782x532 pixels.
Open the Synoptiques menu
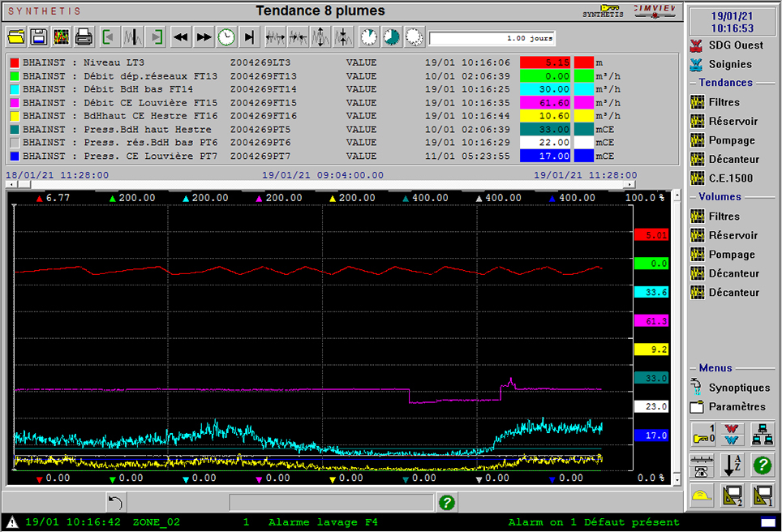(738, 388)
